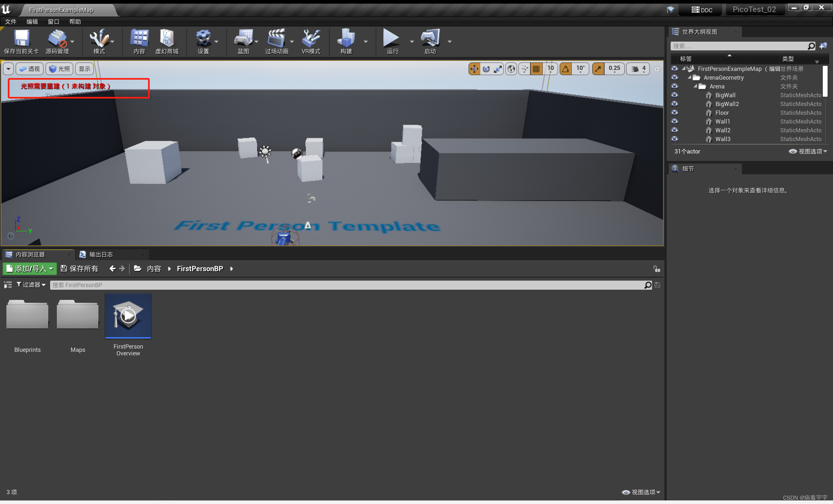Screen dimensions: 833x504
Task: Click the FirstPerson Overview thumbnail
Action: (x=128, y=316)
